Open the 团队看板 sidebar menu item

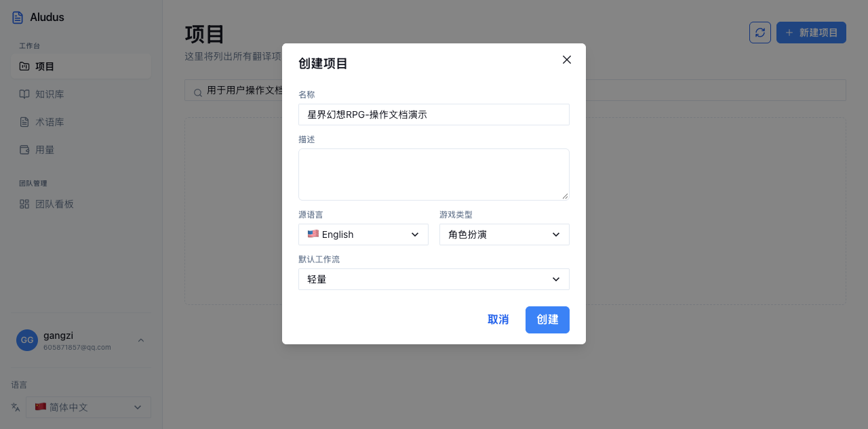81,204
